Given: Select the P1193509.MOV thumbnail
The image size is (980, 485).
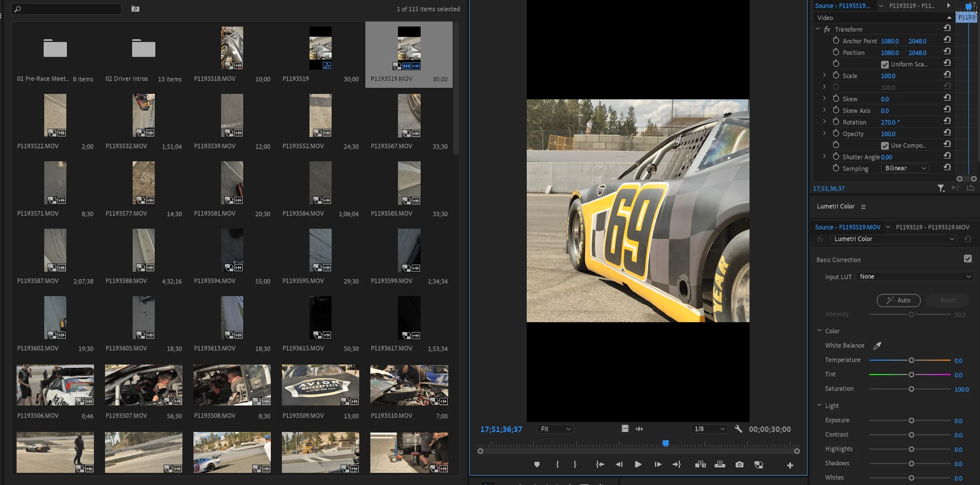Looking at the screenshot, I should 320,385.
